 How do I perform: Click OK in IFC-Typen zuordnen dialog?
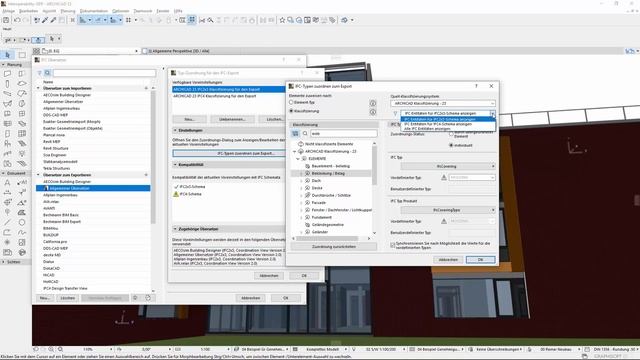pyautogui.click(x=480, y=260)
